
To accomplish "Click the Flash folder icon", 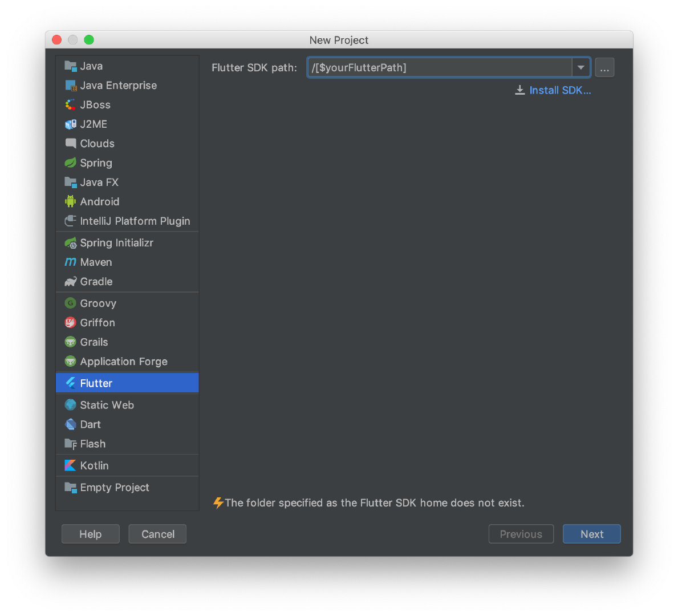I will point(71,444).
